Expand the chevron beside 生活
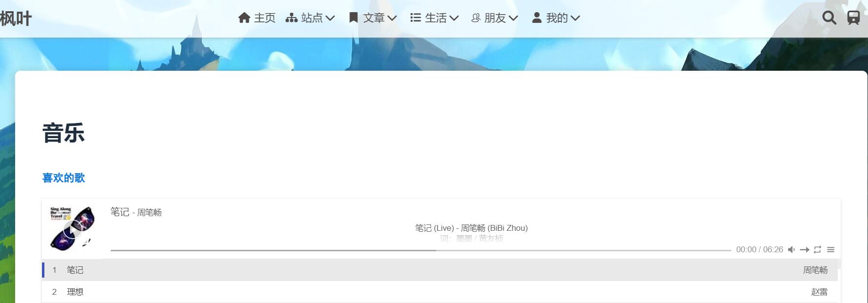The width and height of the screenshot is (868, 303). click(x=454, y=19)
